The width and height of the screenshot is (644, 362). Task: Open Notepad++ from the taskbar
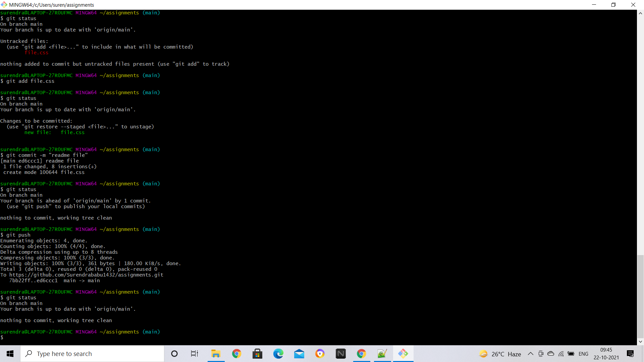[x=382, y=354]
